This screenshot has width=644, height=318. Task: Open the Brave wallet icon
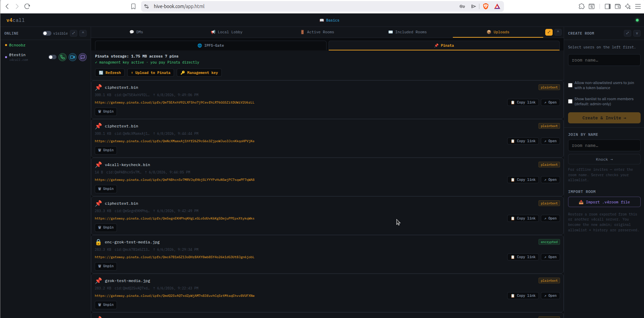pyautogui.click(x=617, y=6)
